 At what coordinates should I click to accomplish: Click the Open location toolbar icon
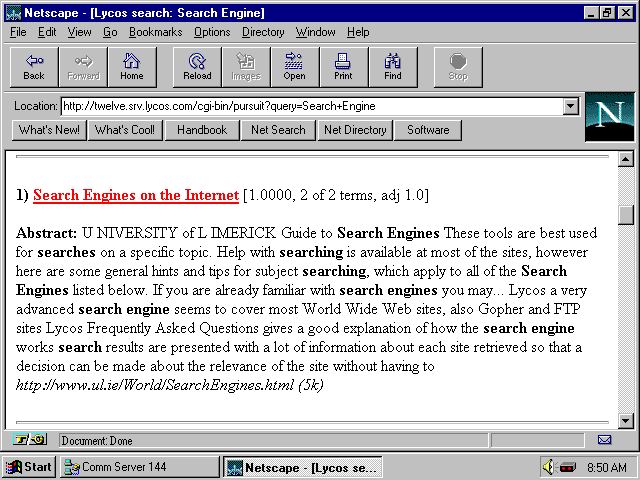point(294,66)
